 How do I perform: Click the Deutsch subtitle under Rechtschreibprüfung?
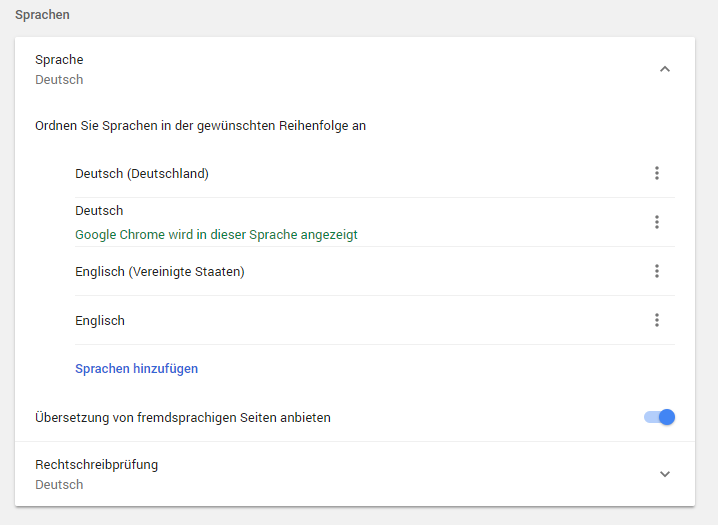tap(59, 485)
